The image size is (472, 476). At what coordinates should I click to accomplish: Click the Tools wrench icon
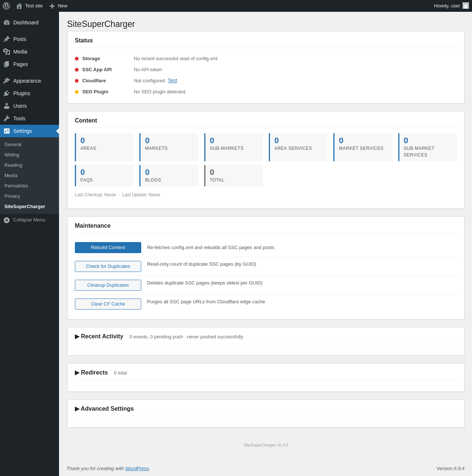click(7, 118)
